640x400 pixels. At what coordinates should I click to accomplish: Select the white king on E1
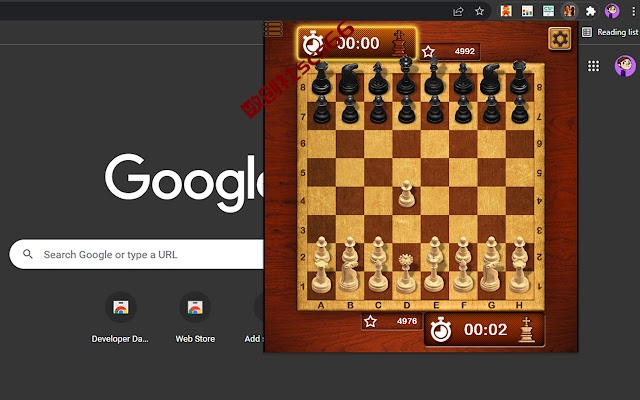[434, 273]
